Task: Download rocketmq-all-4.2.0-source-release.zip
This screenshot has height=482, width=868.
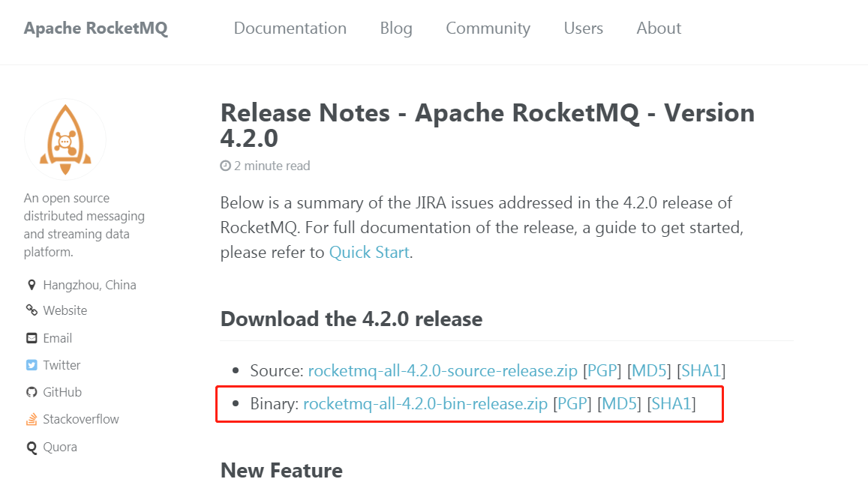Action: tap(443, 371)
